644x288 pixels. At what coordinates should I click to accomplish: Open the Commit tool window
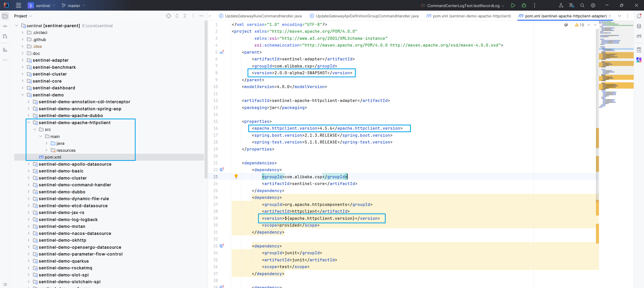(5, 26)
